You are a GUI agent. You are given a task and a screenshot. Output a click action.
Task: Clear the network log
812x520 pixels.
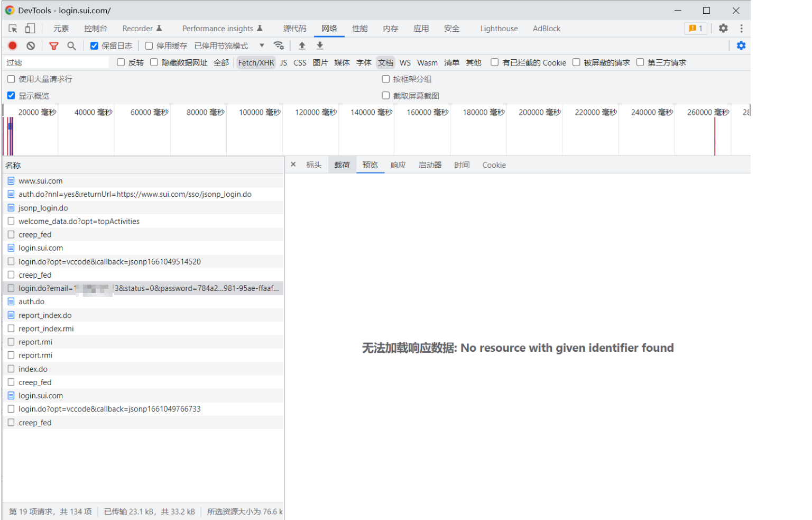pyautogui.click(x=31, y=46)
